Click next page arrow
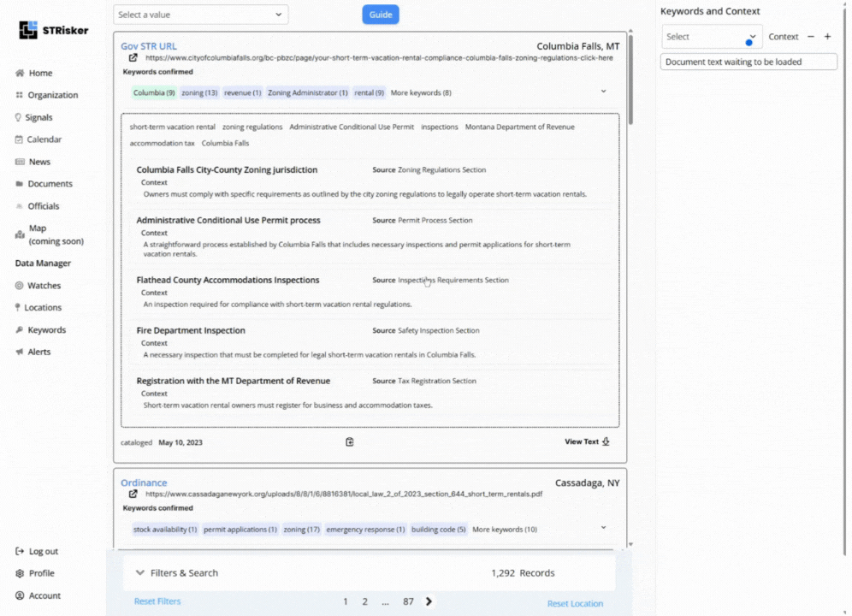 point(429,601)
